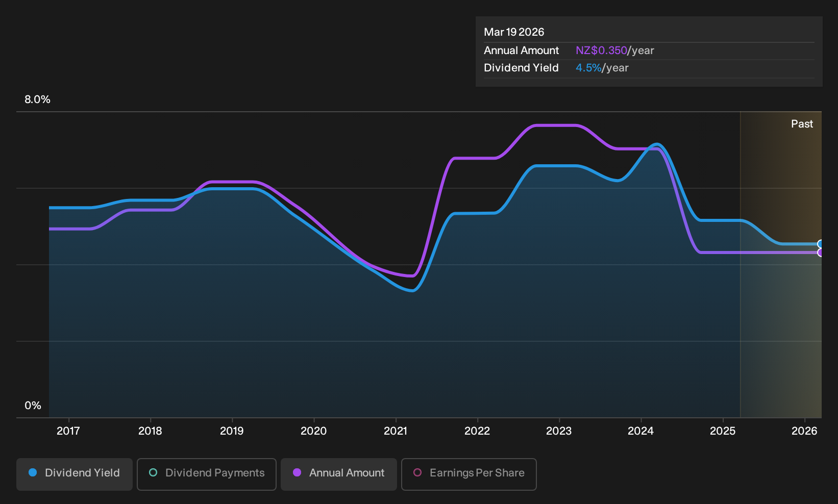Image resolution: width=838 pixels, height=504 pixels.
Task: Click the 2020 x-axis label
Action: click(313, 431)
